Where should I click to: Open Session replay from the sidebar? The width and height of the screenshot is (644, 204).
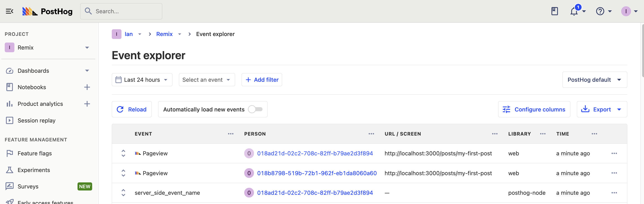[x=37, y=121]
